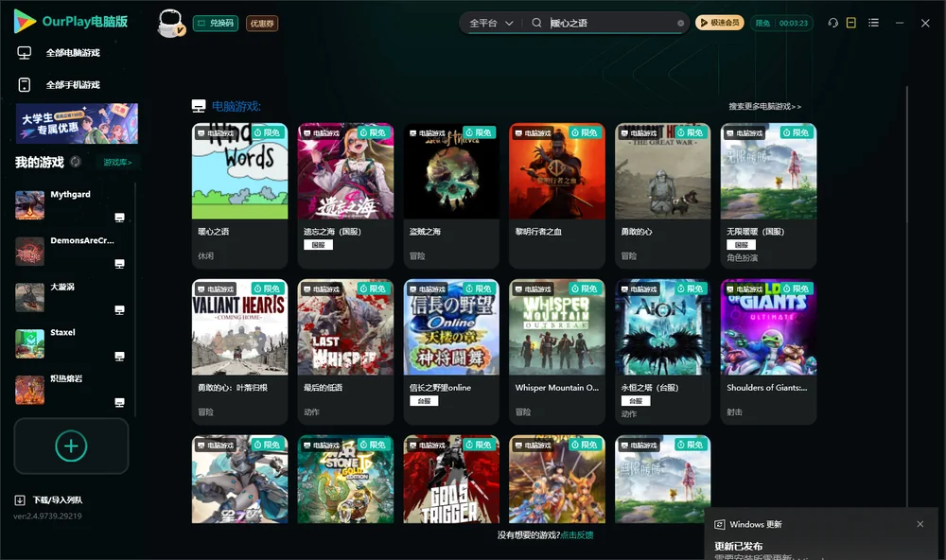Click the 兑换码 redeem code button
946x560 pixels.
coord(216,24)
